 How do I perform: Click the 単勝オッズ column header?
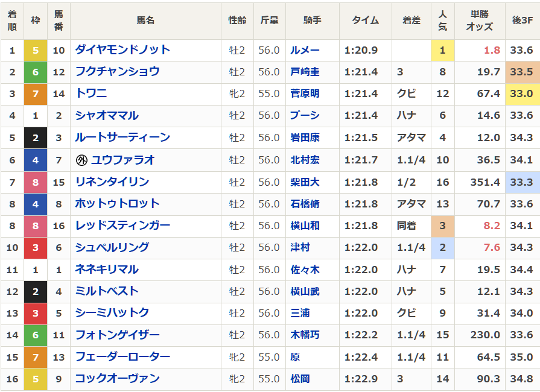(480, 21)
